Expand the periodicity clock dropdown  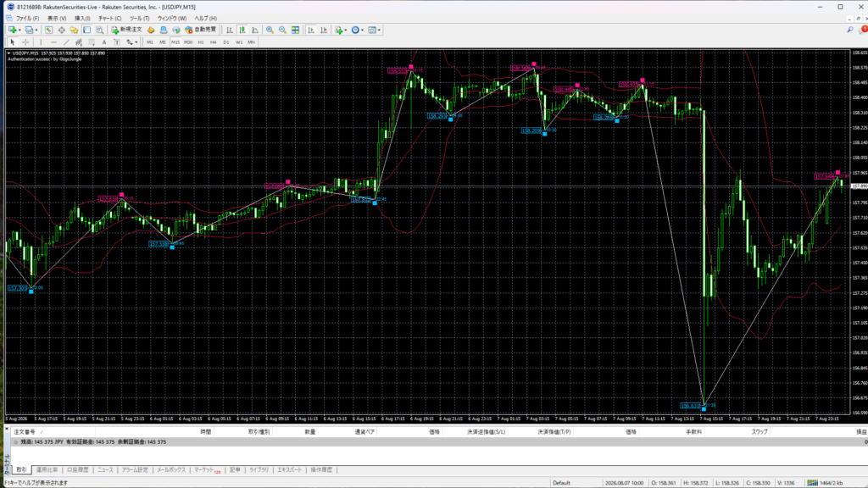[363, 30]
